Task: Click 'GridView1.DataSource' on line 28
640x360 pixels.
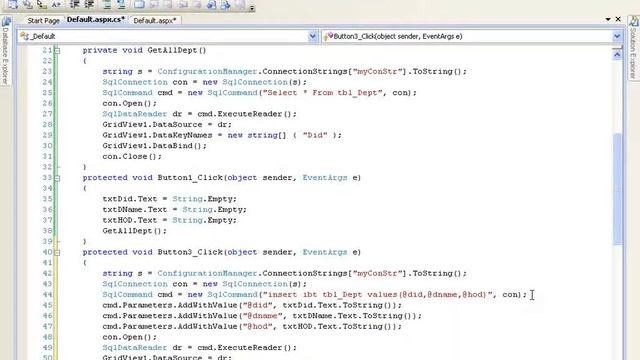Action: [x=152, y=124]
